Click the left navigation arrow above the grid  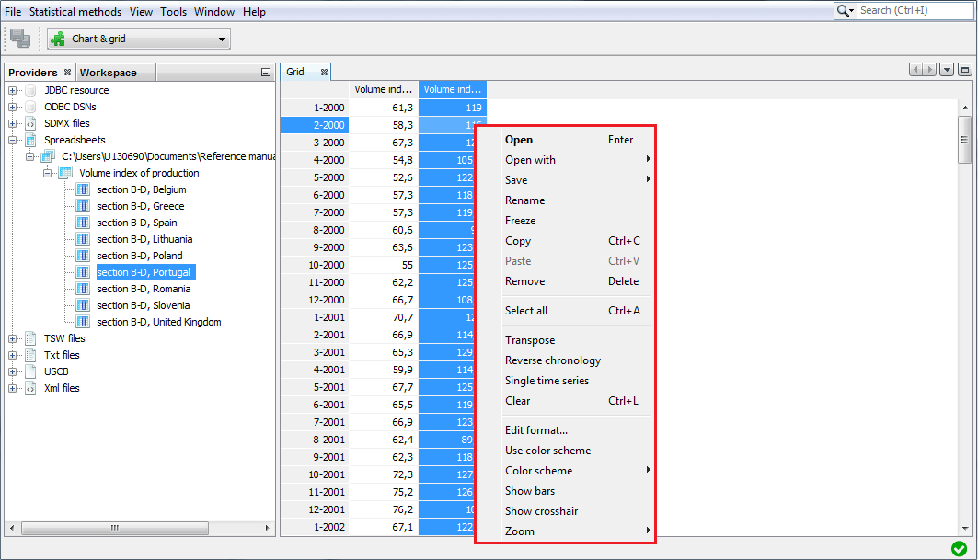pyautogui.click(x=916, y=69)
